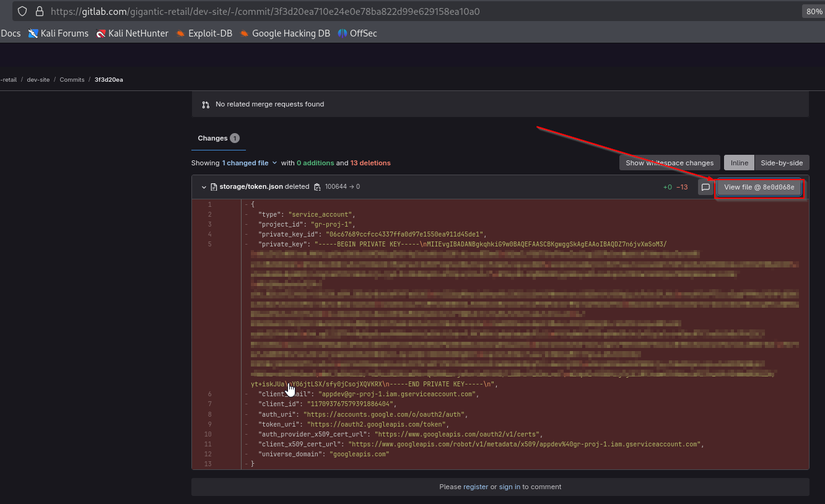The image size is (825, 504).
Task: Click the '"auth_provider_x509_cert_url"' code line
Action: click(x=400, y=434)
